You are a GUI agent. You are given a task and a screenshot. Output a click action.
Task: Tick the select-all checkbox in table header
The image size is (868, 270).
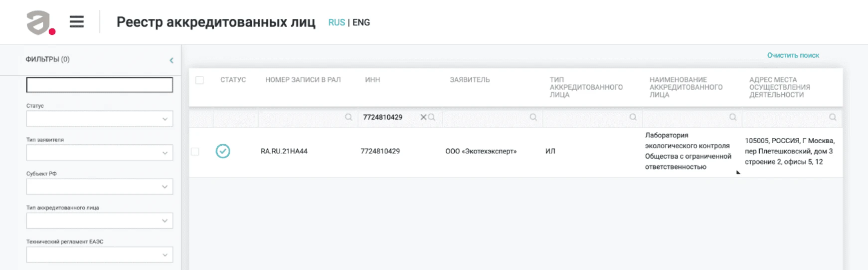[x=199, y=80]
